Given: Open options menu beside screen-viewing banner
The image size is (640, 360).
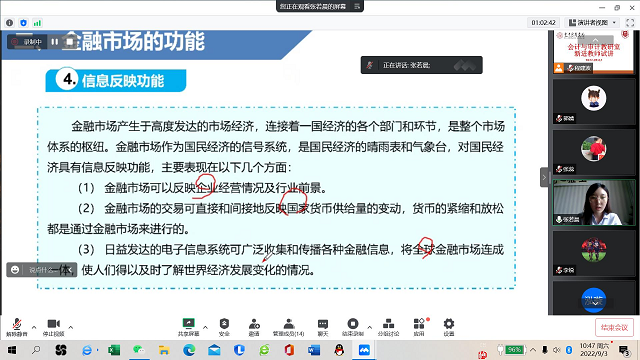Looking at the screenshot, I should point(357,6).
